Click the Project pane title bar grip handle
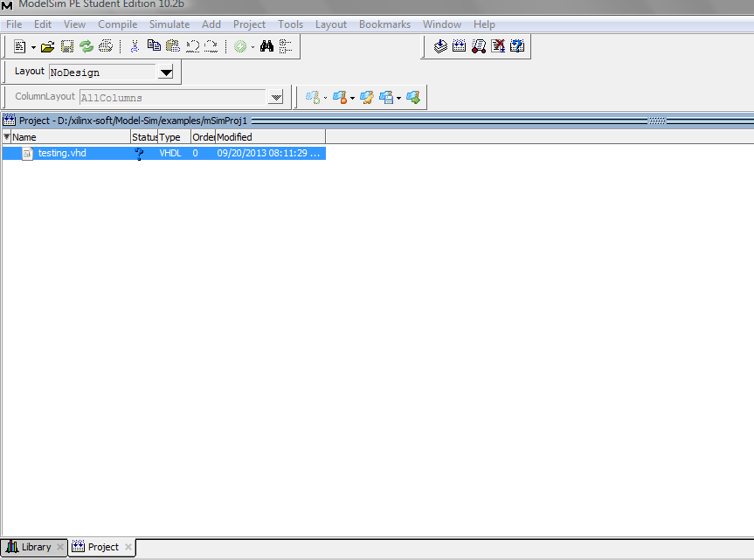754x560 pixels. 657,121
